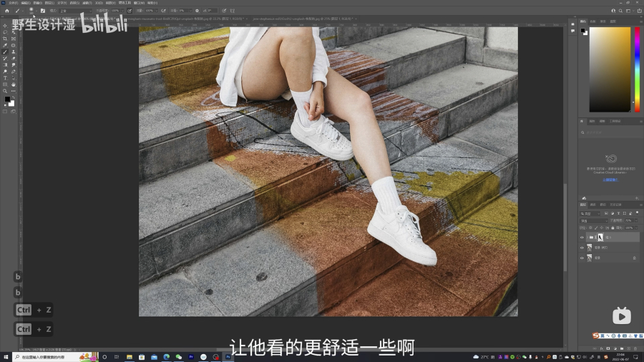Click the Home icon in options bar
Viewport: 644px width, 362px height.
click(x=7, y=11)
